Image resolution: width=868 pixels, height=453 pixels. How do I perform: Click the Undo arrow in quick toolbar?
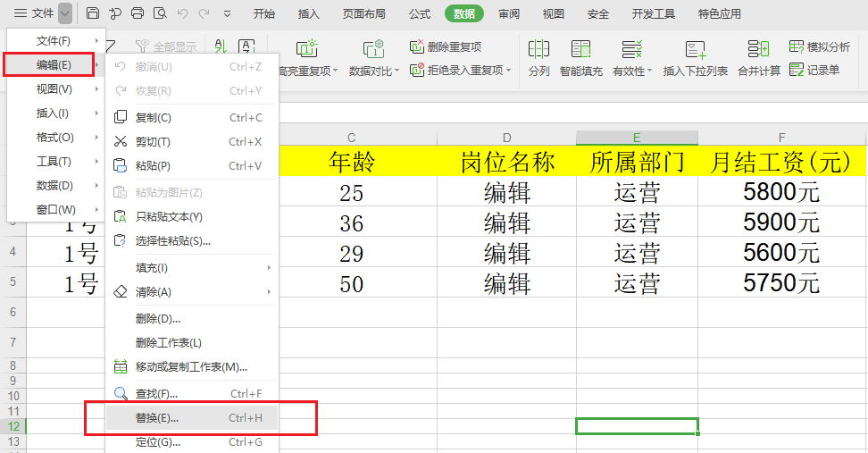(182, 13)
